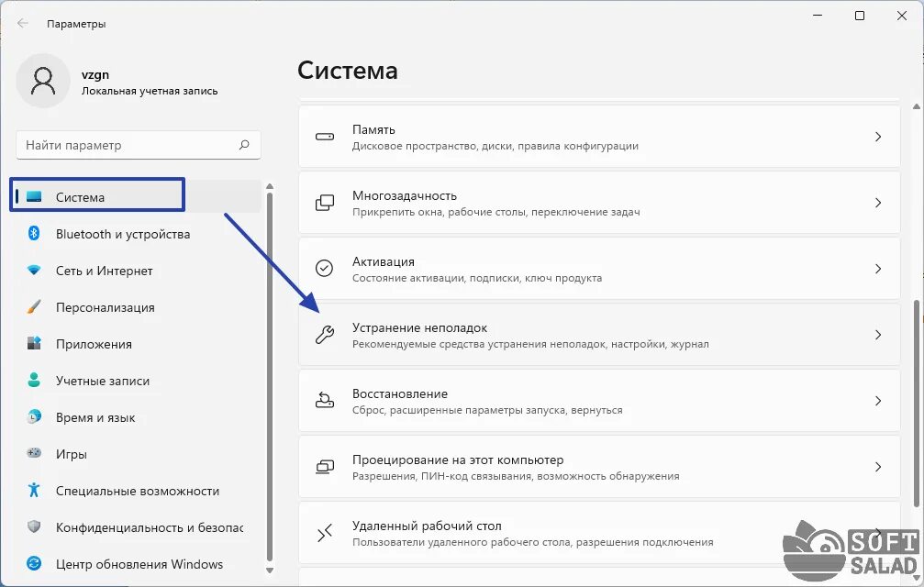Click the Проецирование screens icon
This screenshot has height=587, width=924.
[x=325, y=467]
